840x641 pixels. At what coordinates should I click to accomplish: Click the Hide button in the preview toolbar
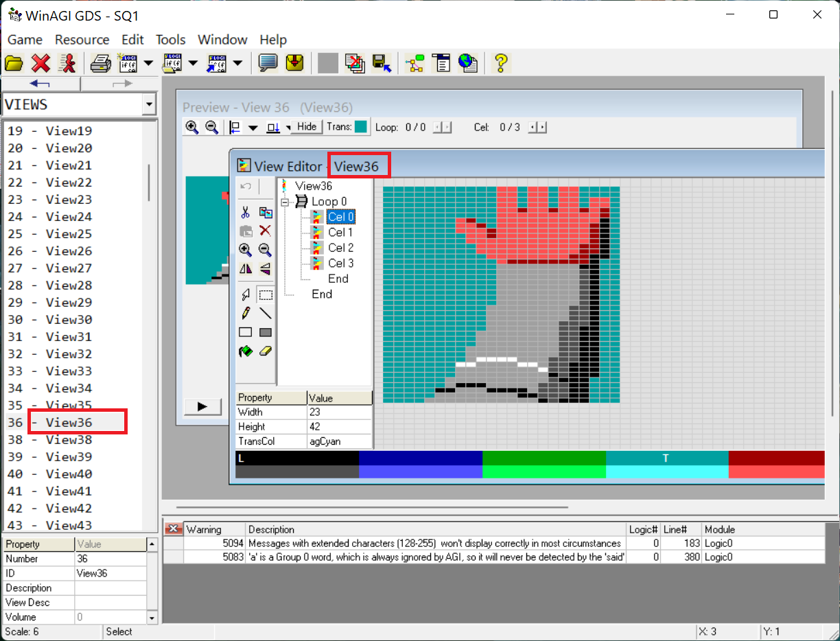(x=307, y=127)
